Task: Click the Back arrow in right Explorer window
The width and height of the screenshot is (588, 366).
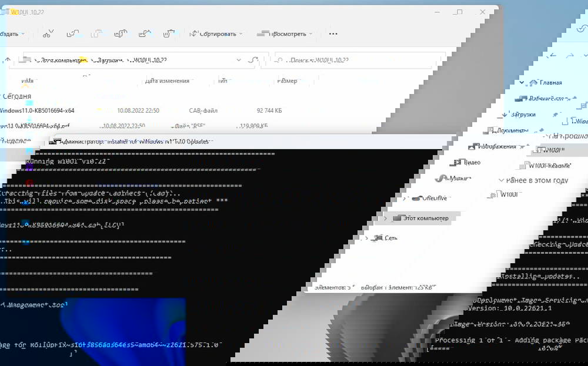Action: click(553, 55)
